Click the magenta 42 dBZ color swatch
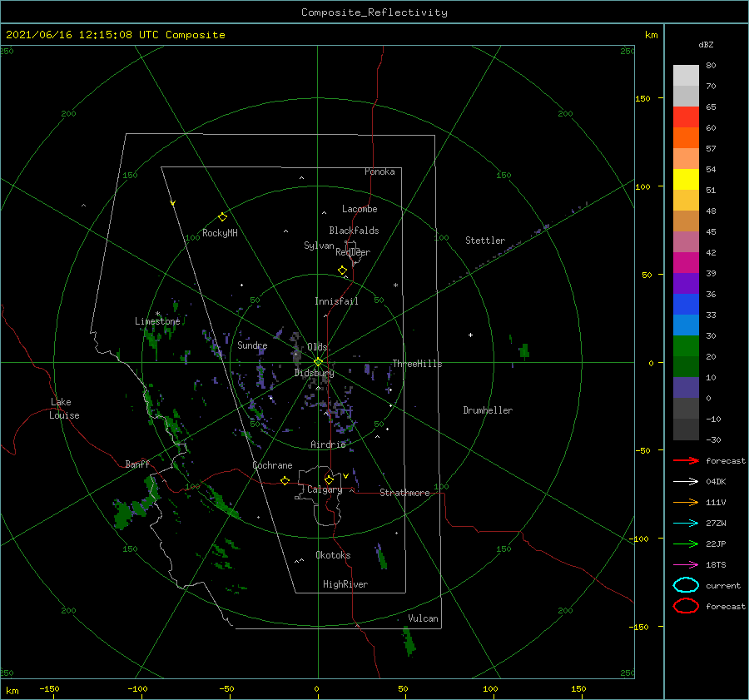Screen dimensions: 749x700 (686, 262)
